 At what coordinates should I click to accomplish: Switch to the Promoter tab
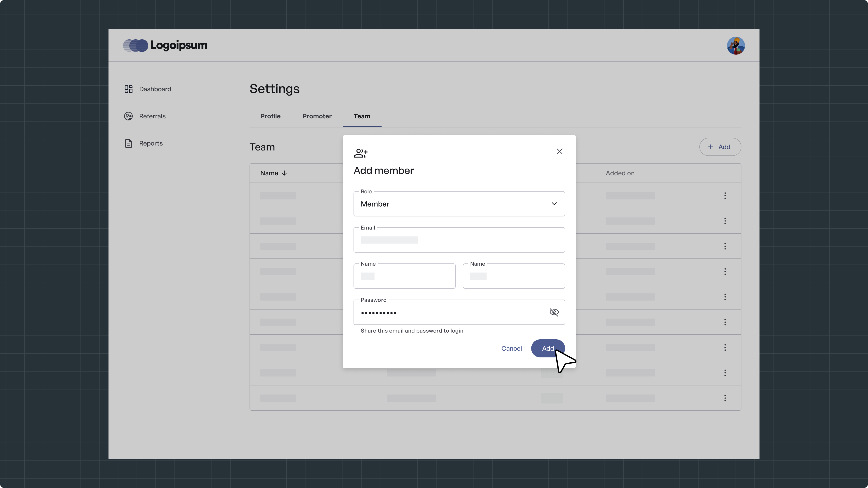317,116
